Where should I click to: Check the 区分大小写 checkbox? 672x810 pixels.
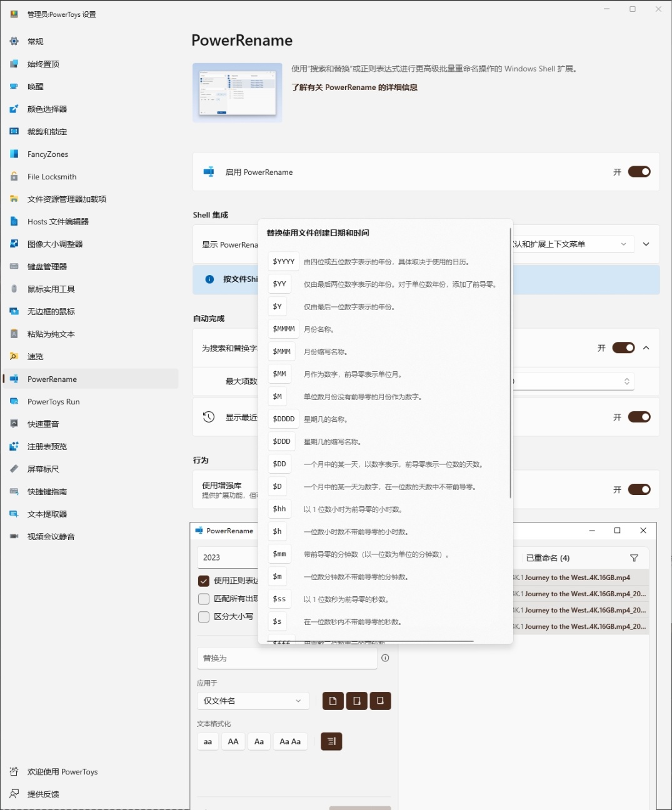(x=203, y=617)
